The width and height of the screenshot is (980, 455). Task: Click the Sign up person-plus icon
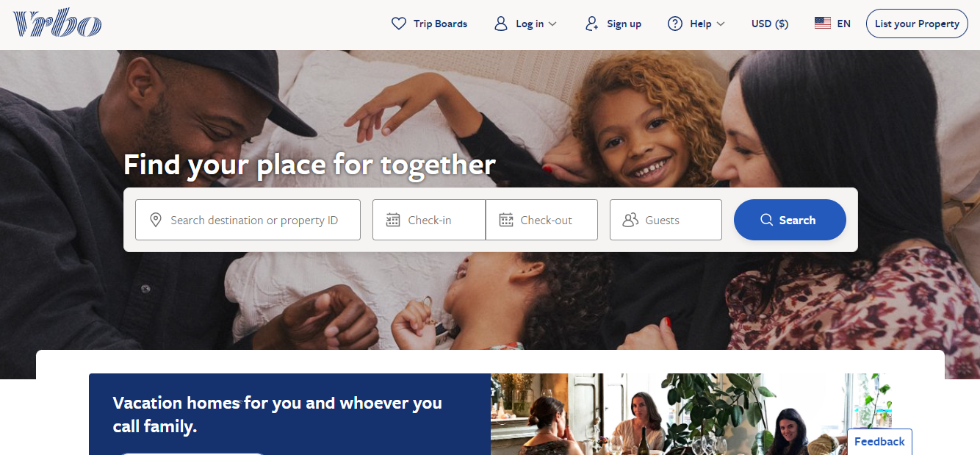592,24
